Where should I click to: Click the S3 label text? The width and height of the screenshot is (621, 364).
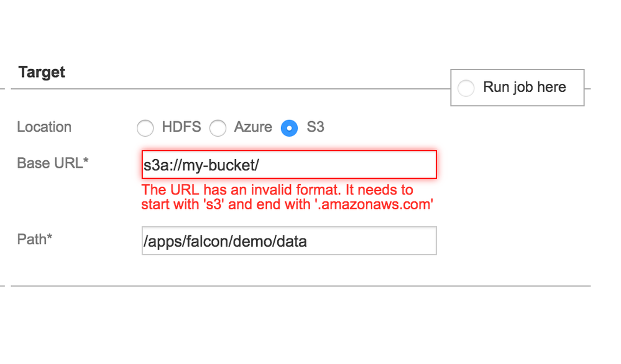315,127
